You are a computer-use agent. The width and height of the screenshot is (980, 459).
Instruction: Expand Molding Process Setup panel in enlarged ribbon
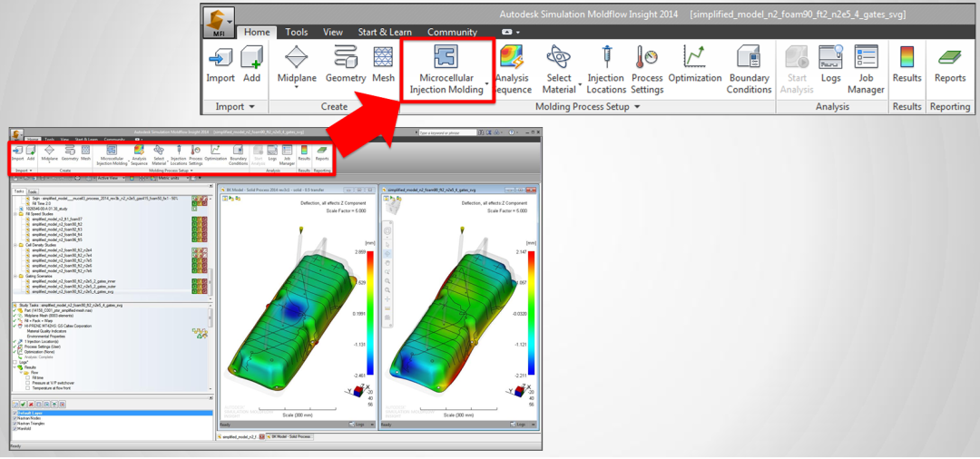(637, 107)
